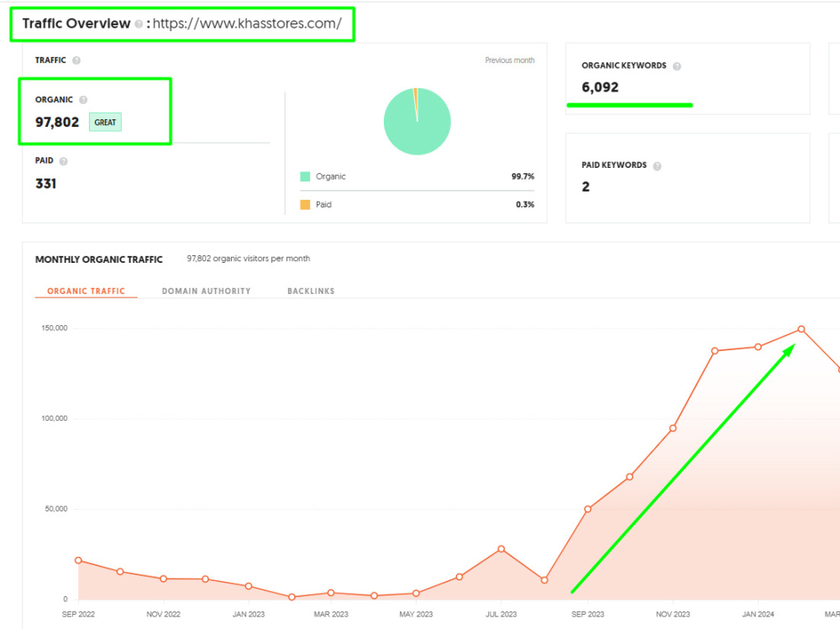Viewport: 840px width, 629px height.
Task: Click the Previous month label
Action: (510, 60)
